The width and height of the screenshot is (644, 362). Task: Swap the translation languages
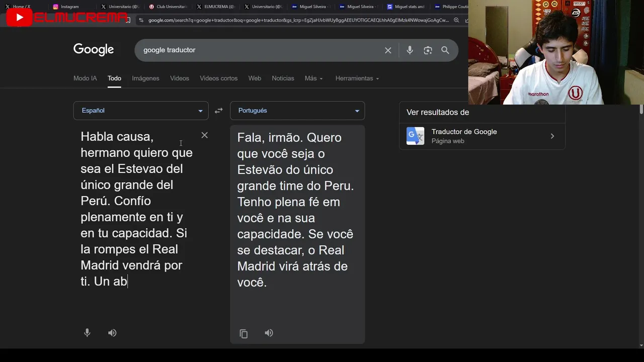coord(218,111)
